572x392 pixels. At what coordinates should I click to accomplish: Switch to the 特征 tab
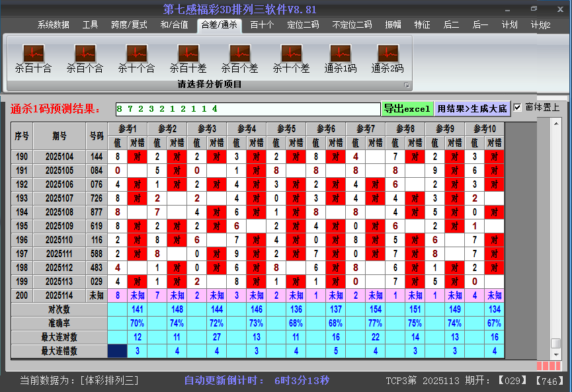(422, 25)
